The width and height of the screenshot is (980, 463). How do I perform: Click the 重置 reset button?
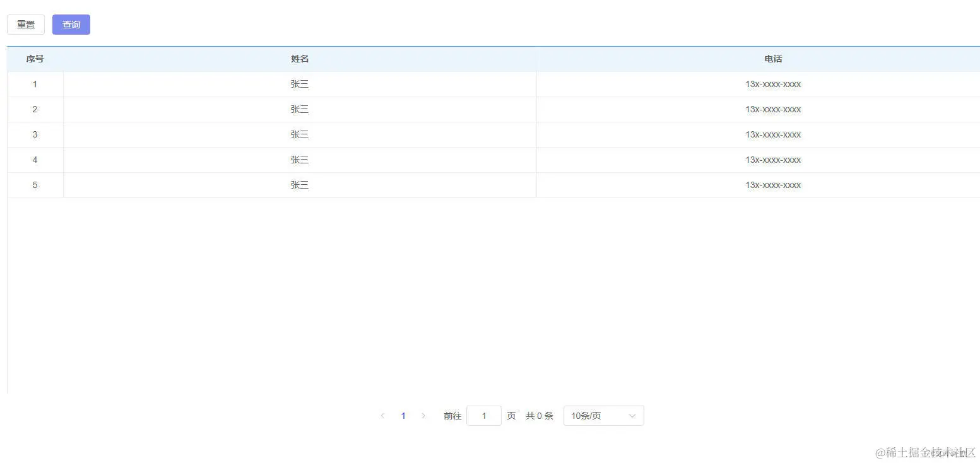point(26,25)
